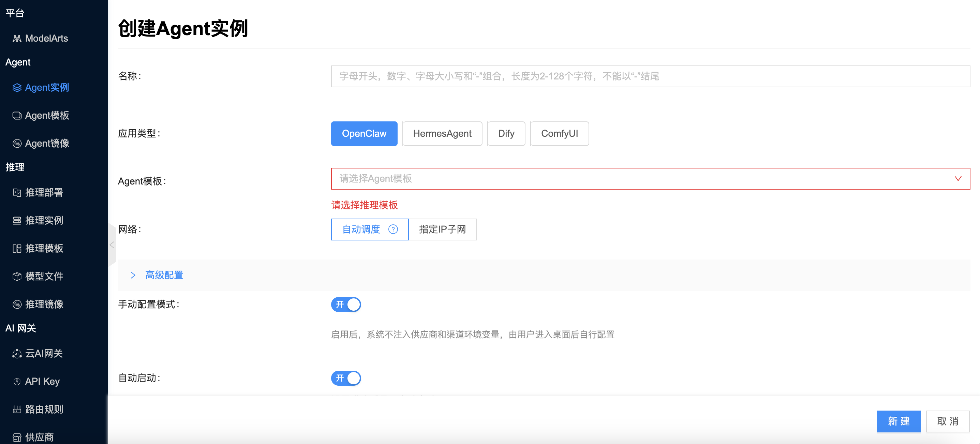The image size is (980, 444).
Task: Click the Agent模板 sidebar icon
Action: click(17, 116)
